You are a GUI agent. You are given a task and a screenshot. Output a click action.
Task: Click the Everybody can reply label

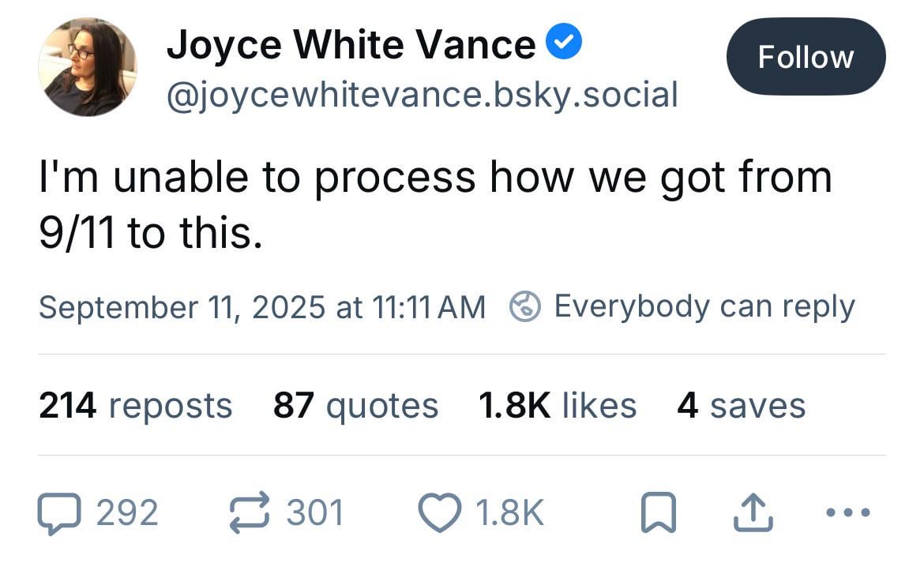click(704, 307)
